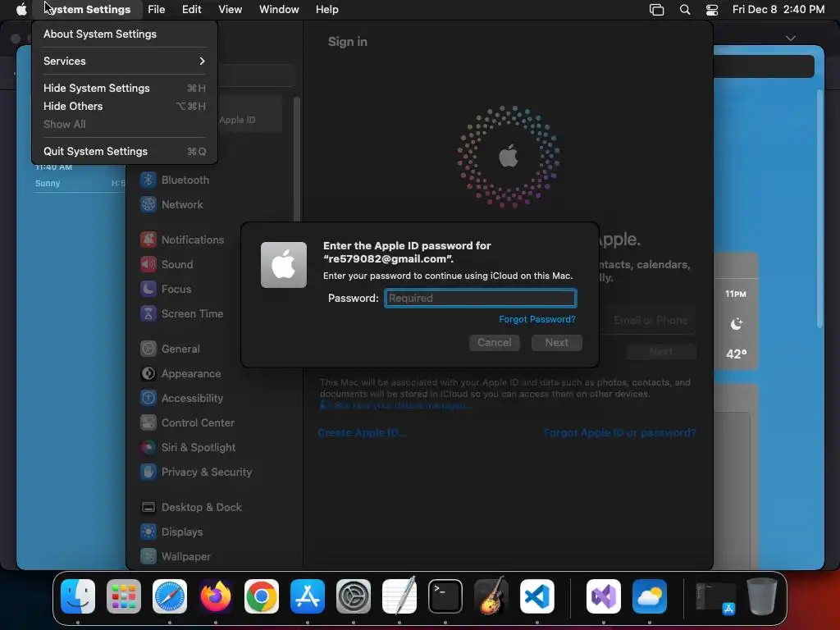Launch Visual Studio Code from the Dock
840x630 pixels.
coord(536,596)
